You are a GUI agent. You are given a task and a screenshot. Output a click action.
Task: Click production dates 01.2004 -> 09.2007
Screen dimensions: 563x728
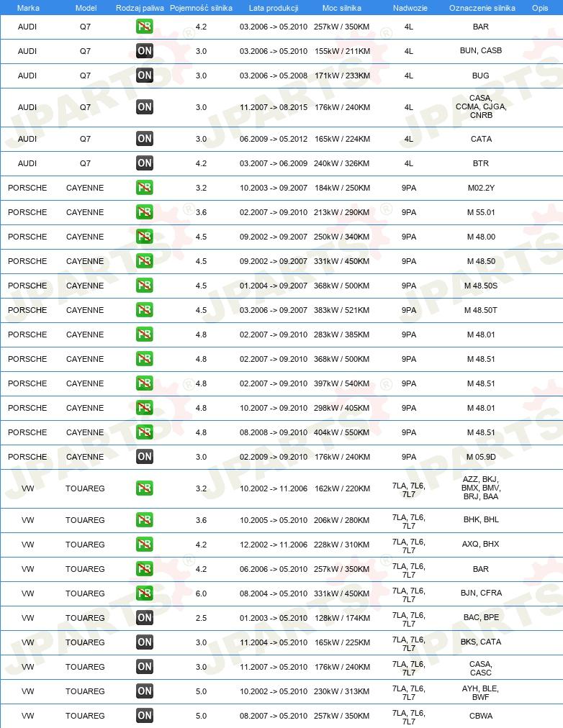[274, 286]
